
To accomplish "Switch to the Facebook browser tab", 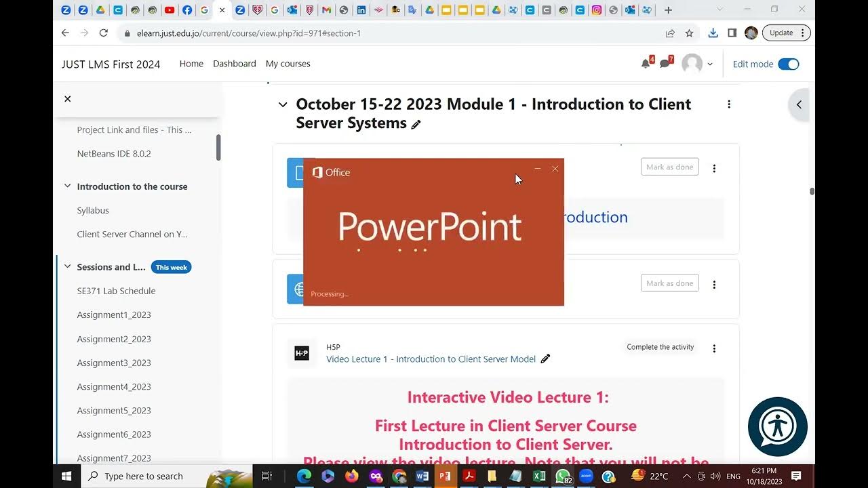I will point(187,10).
